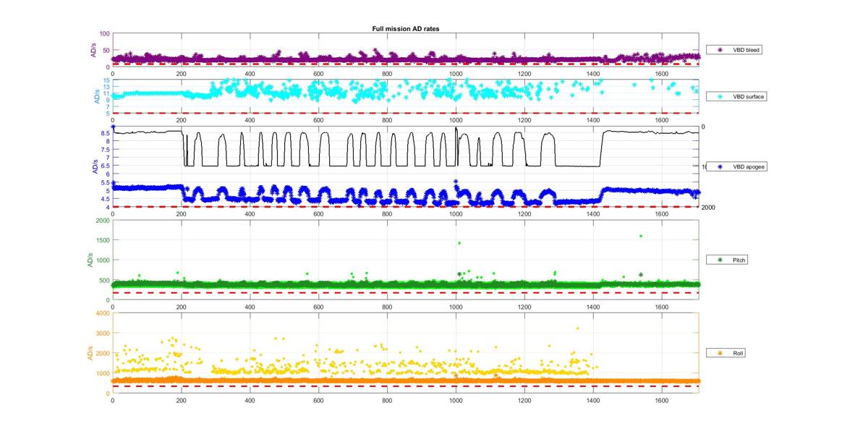868x442 pixels.
Task: Select the "Pitch" legend label
Action: click(x=739, y=260)
